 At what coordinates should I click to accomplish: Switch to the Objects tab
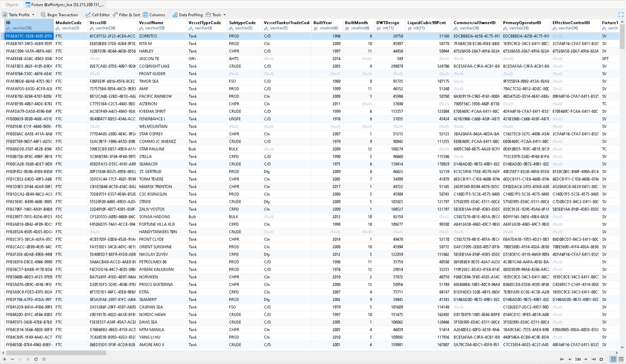pyautogui.click(x=11, y=4)
